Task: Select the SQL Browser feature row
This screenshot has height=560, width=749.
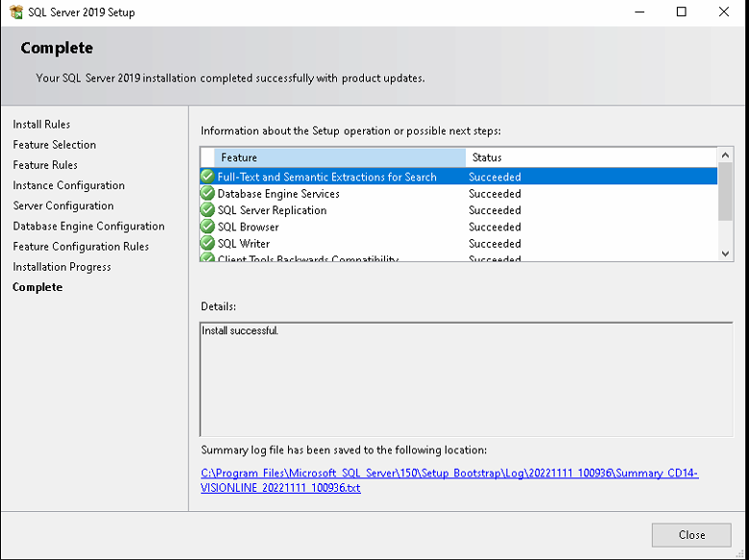Action: tap(459, 227)
